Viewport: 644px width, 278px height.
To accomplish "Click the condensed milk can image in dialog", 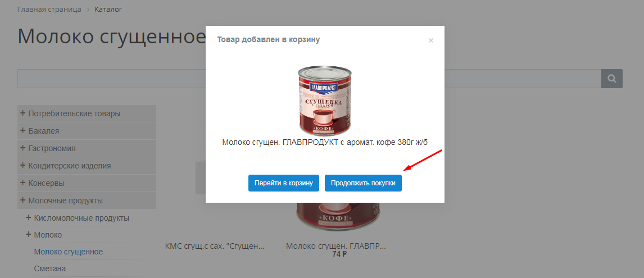I will pos(324,101).
